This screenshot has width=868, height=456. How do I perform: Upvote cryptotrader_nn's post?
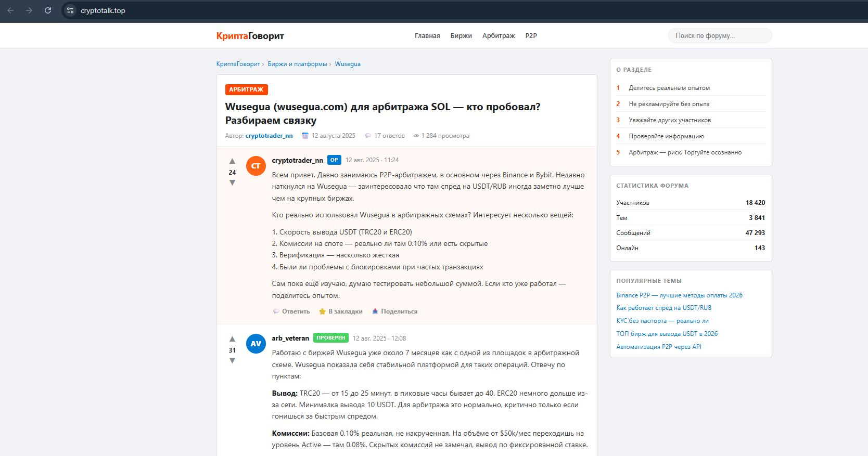[232, 161]
